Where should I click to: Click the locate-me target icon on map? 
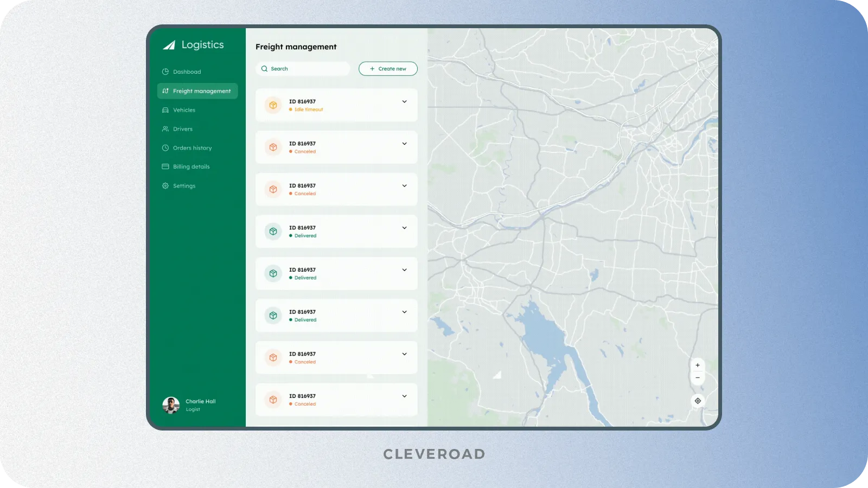pos(698,401)
